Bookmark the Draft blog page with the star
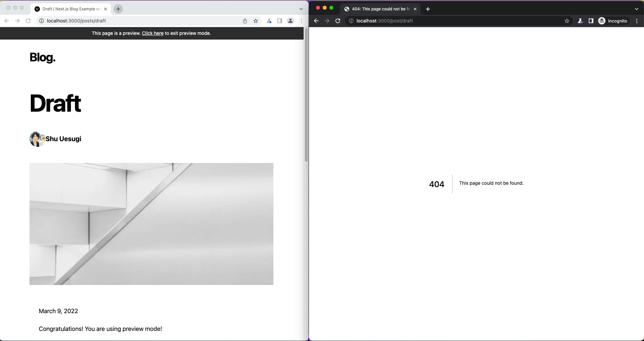This screenshot has height=341, width=644. pos(256,21)
